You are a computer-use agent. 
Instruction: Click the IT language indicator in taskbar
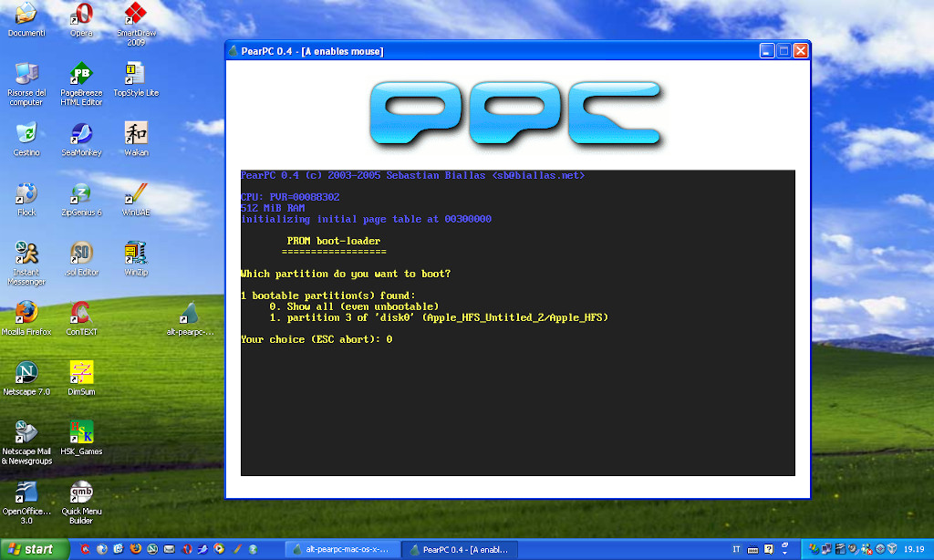pyautogui.click(x=736, y=549)
